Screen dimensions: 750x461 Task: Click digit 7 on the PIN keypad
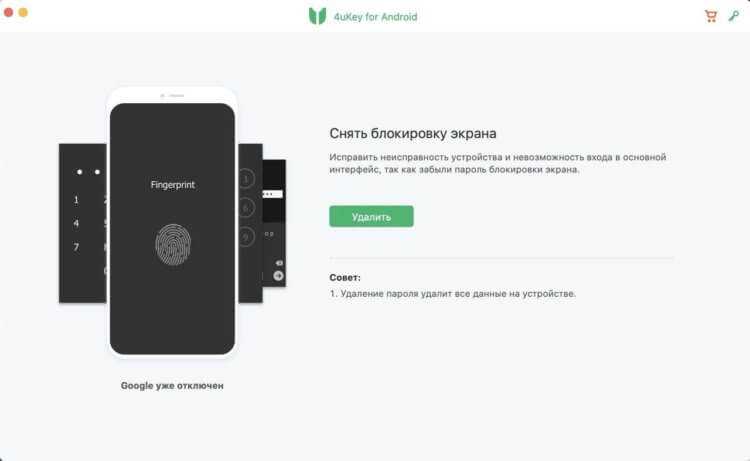(76, 247)
